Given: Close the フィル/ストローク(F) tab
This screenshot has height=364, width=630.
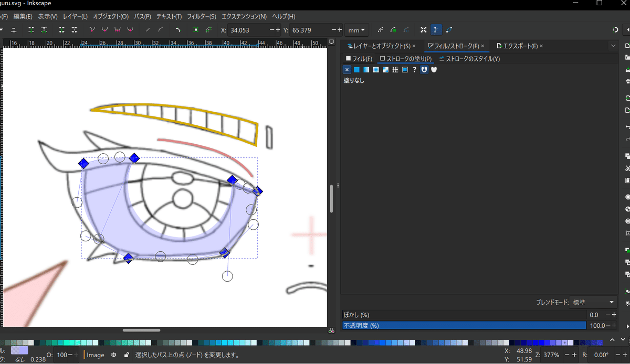Looking at the screenshot, I should coord(483,46).
